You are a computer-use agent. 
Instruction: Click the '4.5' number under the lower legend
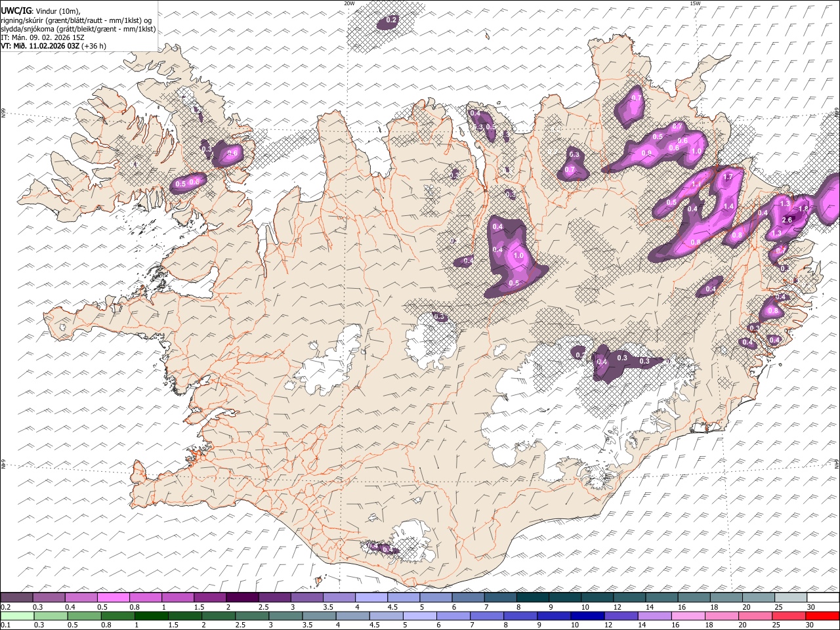pos(373,625)
